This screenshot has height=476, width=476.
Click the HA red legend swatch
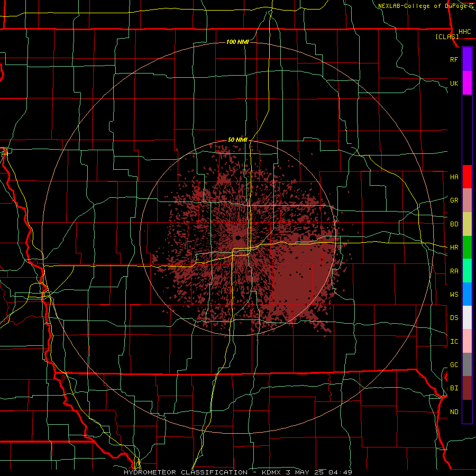pos(467,177)
